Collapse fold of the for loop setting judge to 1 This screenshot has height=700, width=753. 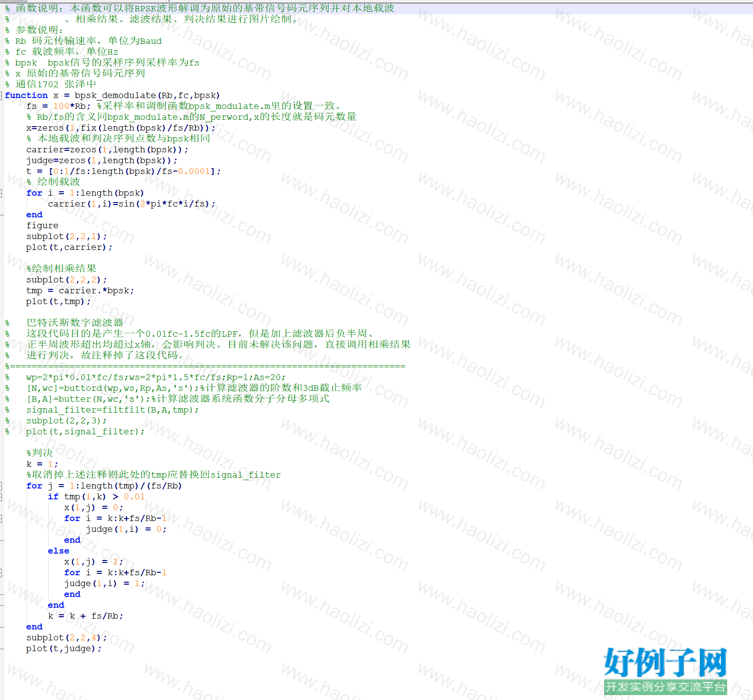(1, 572)
